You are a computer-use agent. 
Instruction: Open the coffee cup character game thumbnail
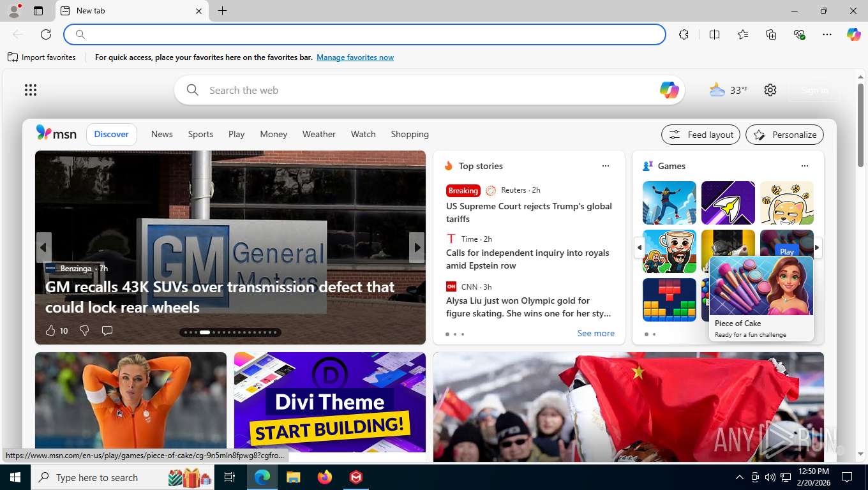pyautogui.click(x=670, y=251)
